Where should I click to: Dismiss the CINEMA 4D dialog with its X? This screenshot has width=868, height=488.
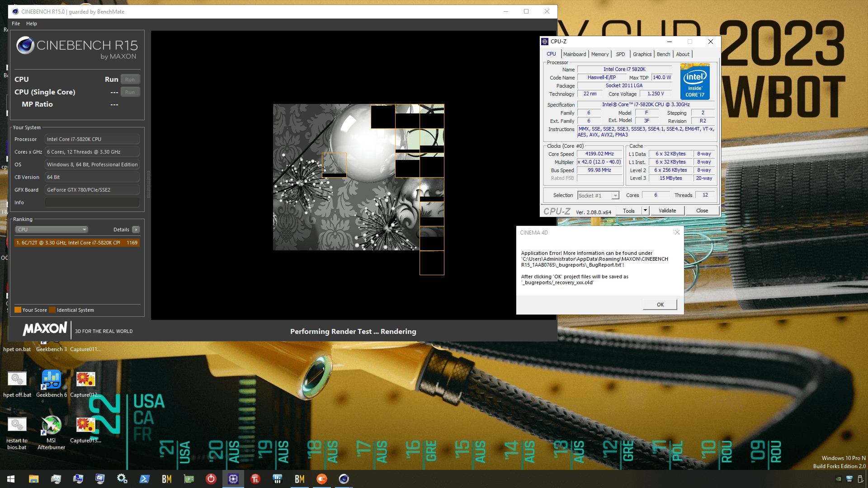point(677,232)
